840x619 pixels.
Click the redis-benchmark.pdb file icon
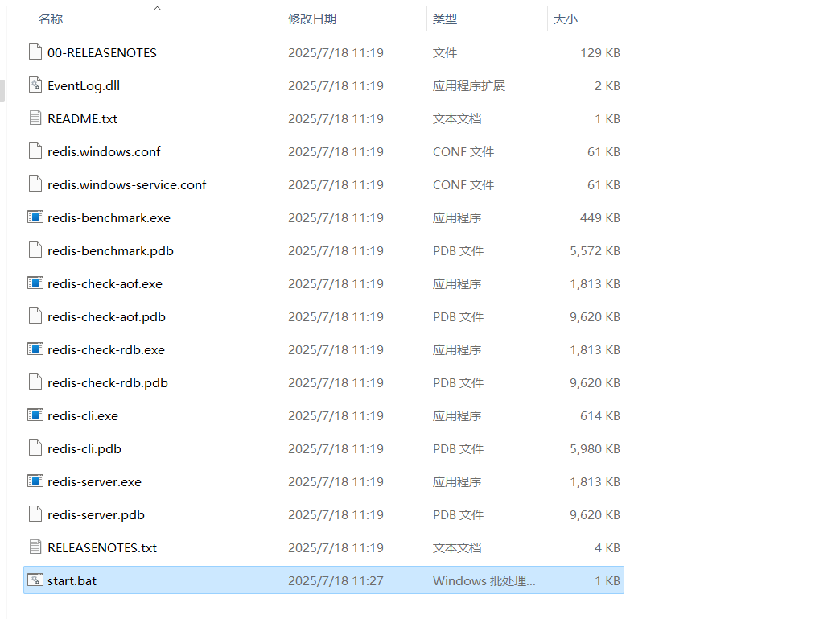35,250
